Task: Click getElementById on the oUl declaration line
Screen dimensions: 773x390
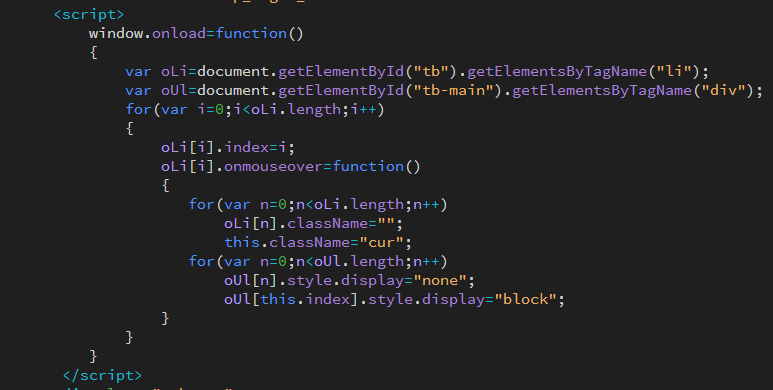Action: tap(341, 91)
